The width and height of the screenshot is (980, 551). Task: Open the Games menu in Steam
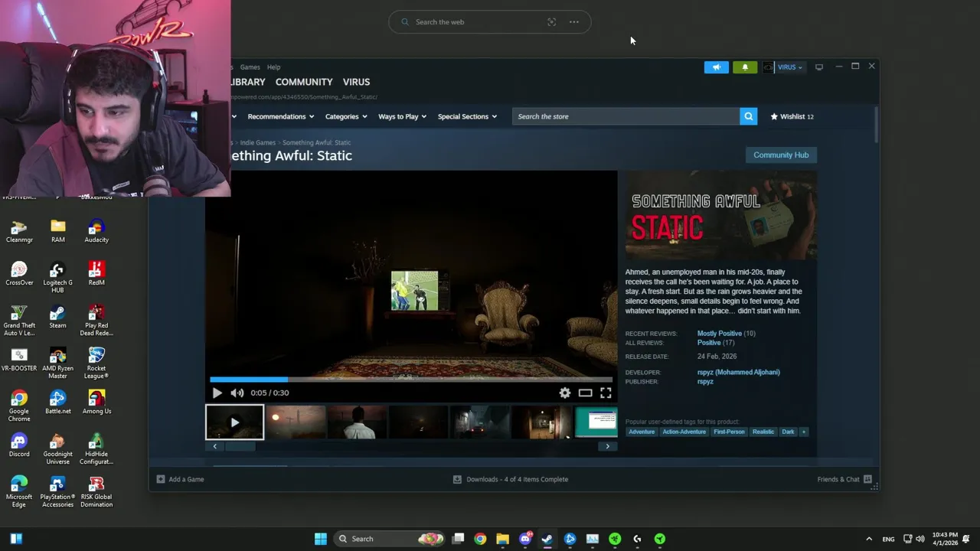(x=250, y=67)
